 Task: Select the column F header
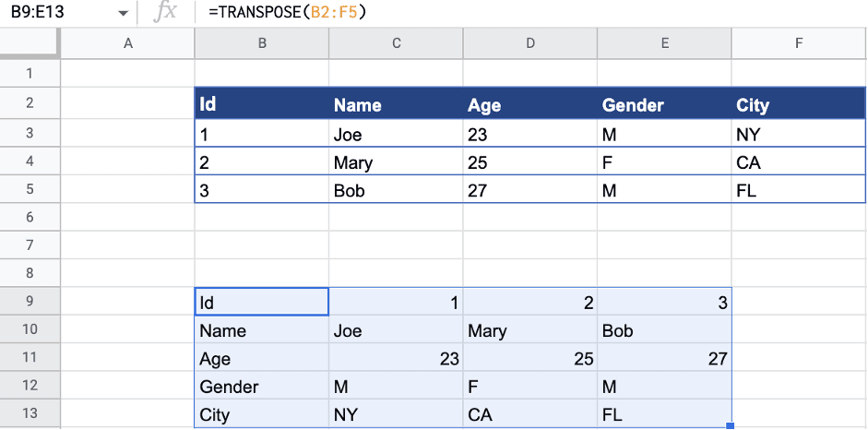tap(799, 43)
